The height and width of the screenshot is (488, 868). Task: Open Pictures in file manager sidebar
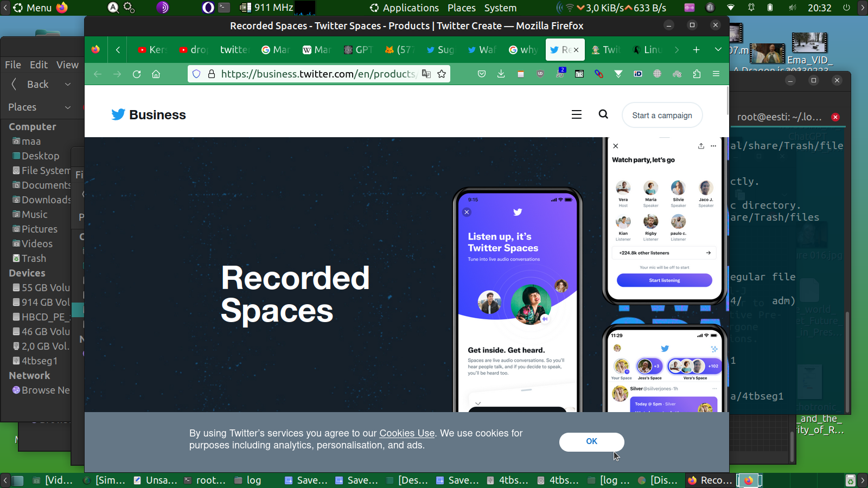[x=35, y=229]
